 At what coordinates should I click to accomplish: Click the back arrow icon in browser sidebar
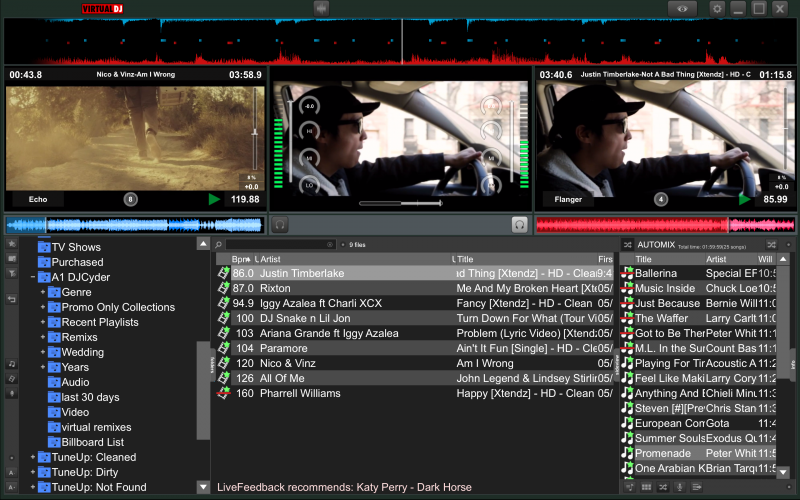pos(12,299)
